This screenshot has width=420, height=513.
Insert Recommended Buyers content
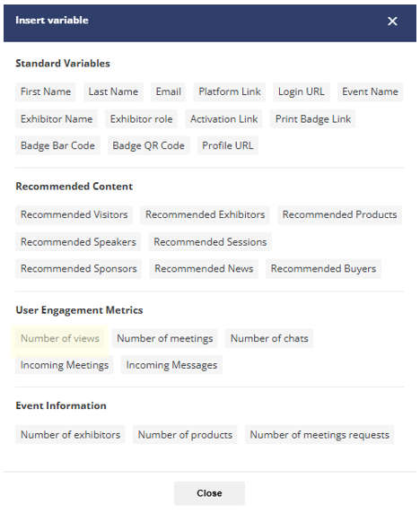tap(323, 269)
